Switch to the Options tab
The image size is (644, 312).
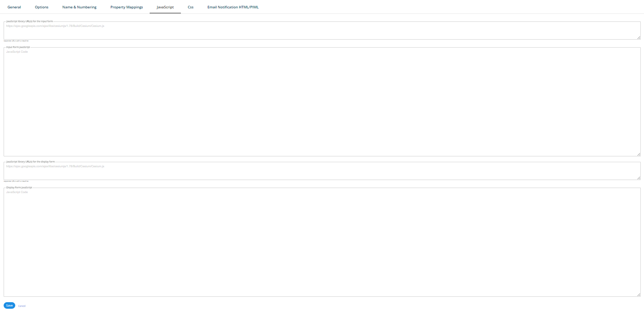point(41,7)
